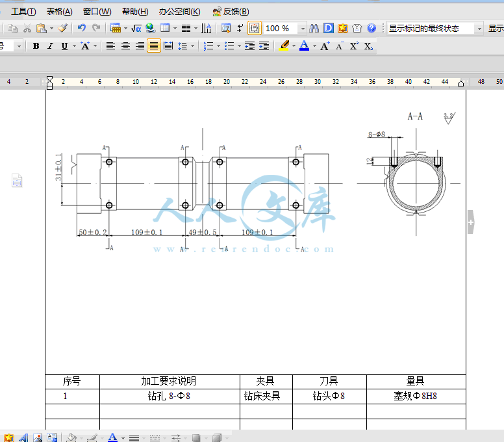Open the highlight color arrow
Viewport: 504px width, 442px height.
pyautogui.click(x=294, y=46)
